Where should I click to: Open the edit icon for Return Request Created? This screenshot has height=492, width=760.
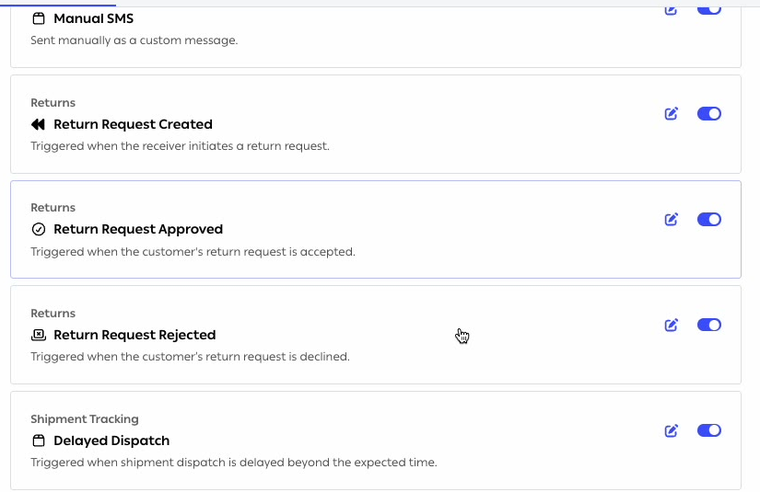tap(671, 114)
